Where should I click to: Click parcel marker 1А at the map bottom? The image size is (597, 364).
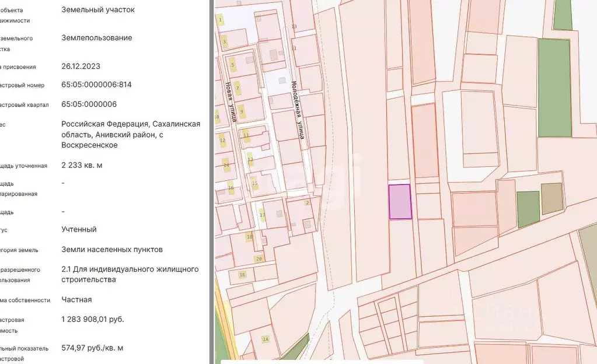click(x=266, y=338)
